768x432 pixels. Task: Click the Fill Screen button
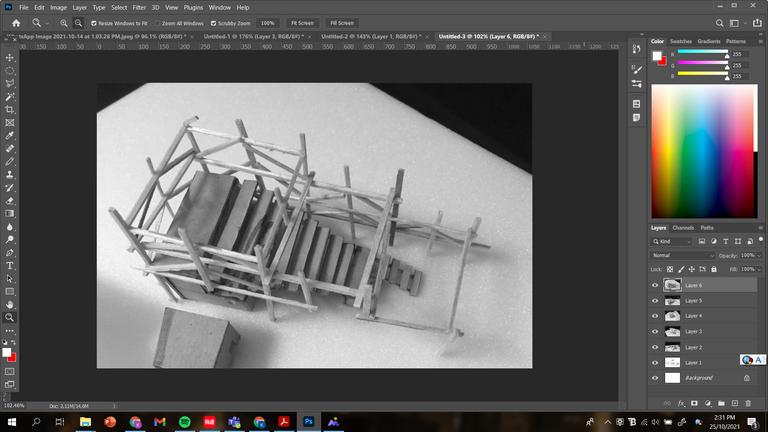coord(342,23)
